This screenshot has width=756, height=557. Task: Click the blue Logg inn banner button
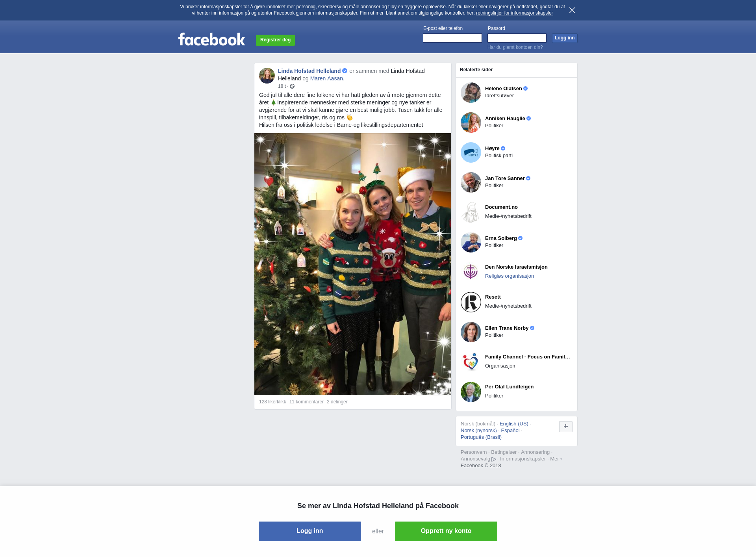(310, 531)
